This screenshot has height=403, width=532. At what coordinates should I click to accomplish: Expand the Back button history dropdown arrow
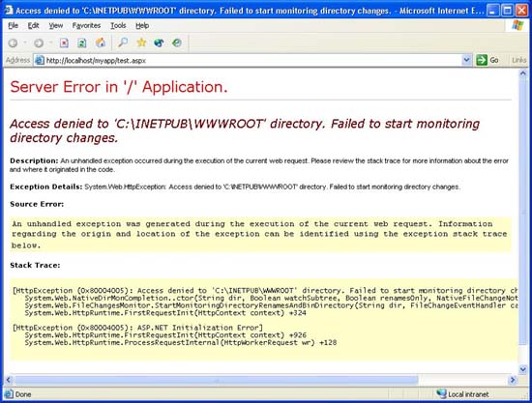coord(25,43)
